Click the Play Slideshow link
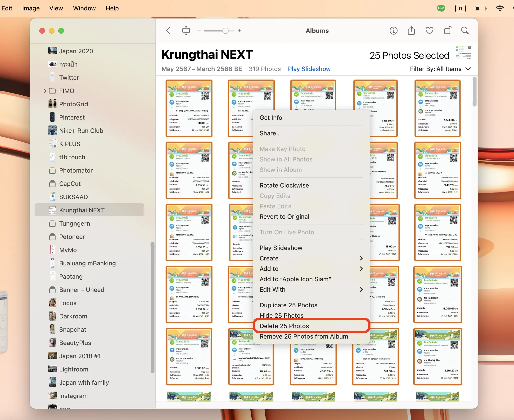Viewport: 514px width, 420px height. tap(309, 69)
